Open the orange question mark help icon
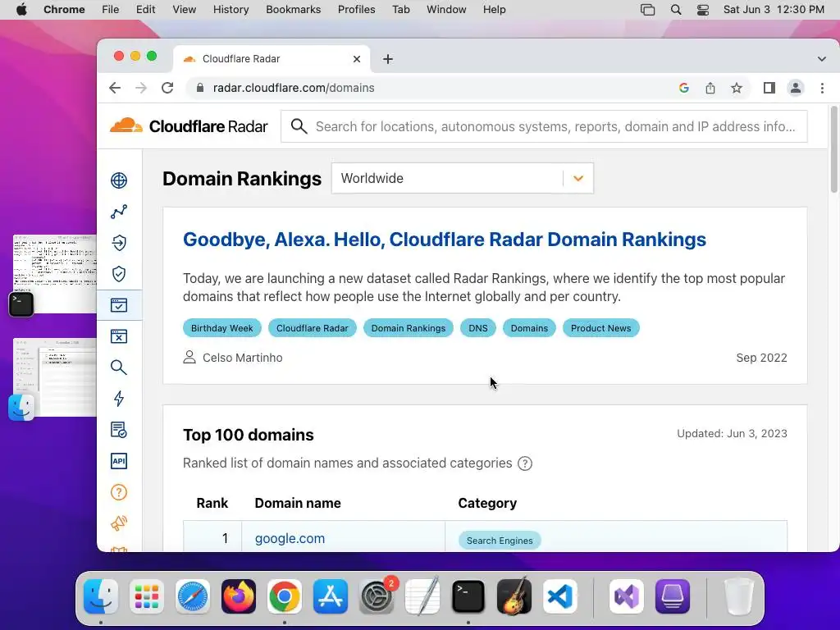Image resolution: width=840 pixels, height=630 pixels. tap(119, 492)
